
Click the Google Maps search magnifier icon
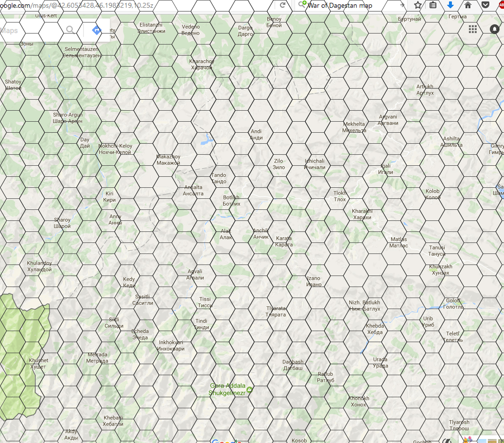70,30
